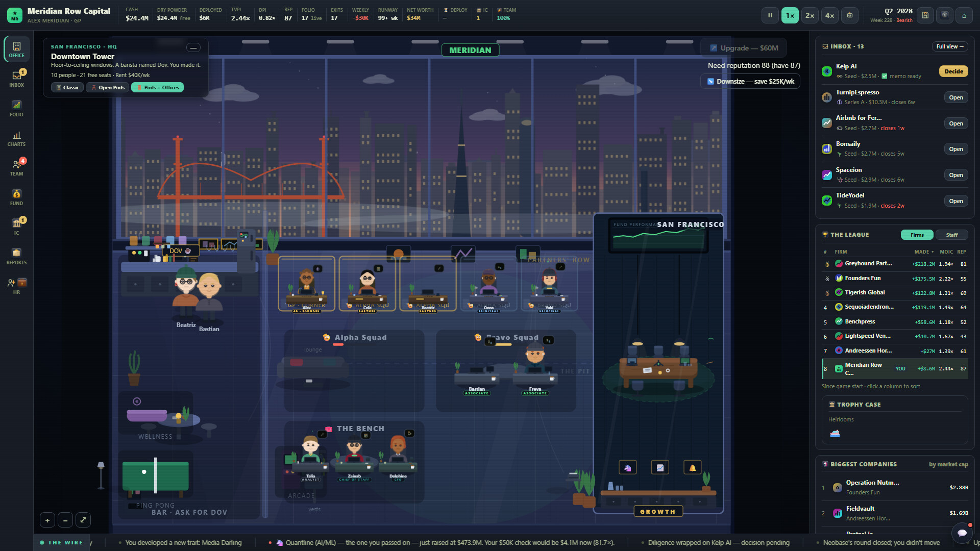The width and height of the screenshot is (980, 551).
Task: Open the Office view in the sidebar
Action: [16, 49]
